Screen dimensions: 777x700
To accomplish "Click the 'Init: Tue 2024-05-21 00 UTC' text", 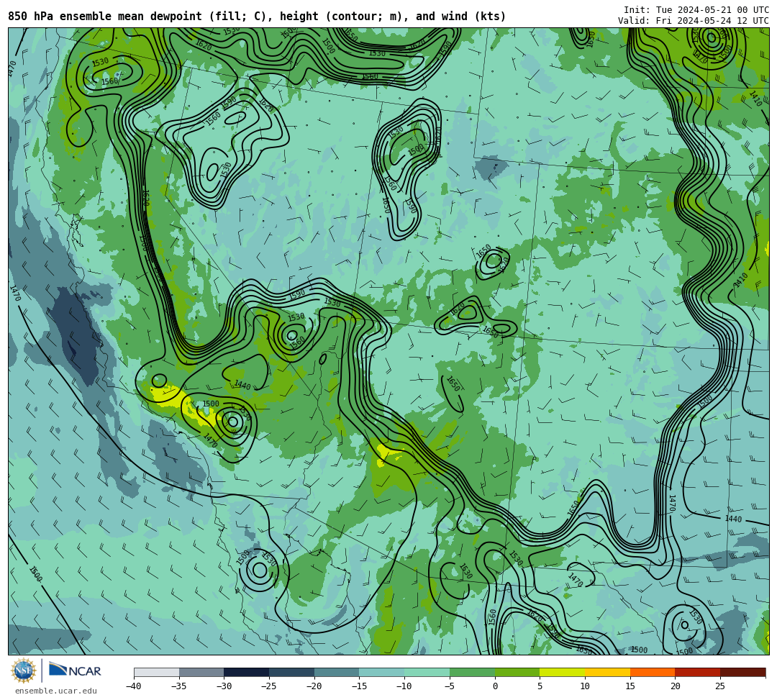I will [x=696, y=10].
